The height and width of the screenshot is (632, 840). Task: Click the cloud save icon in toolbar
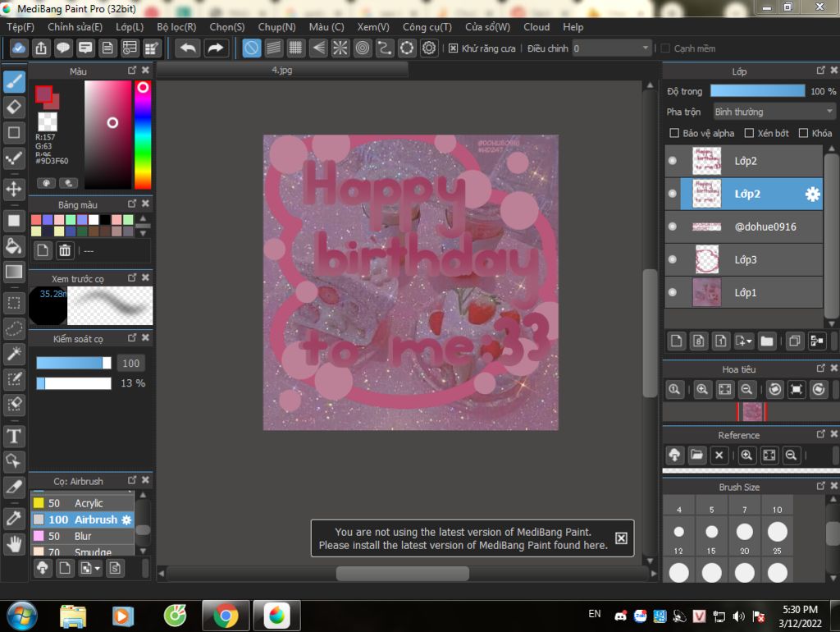[18, 48]
